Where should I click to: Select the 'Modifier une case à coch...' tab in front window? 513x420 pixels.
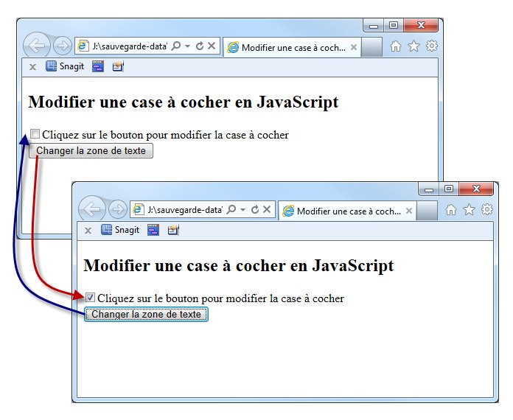347,211
